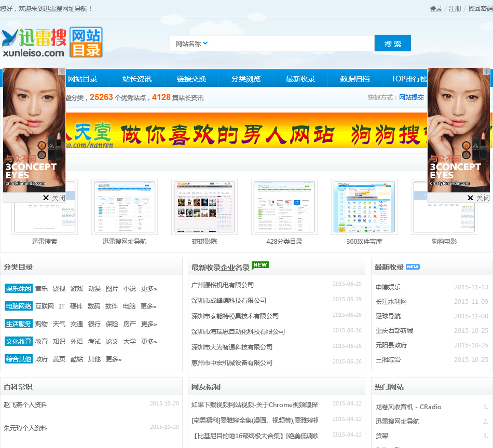Image resolution: width=493 pixels, height=448 pixels.
Task: Click the 网站提交 shortcut link
Action: tap(412, 97)
